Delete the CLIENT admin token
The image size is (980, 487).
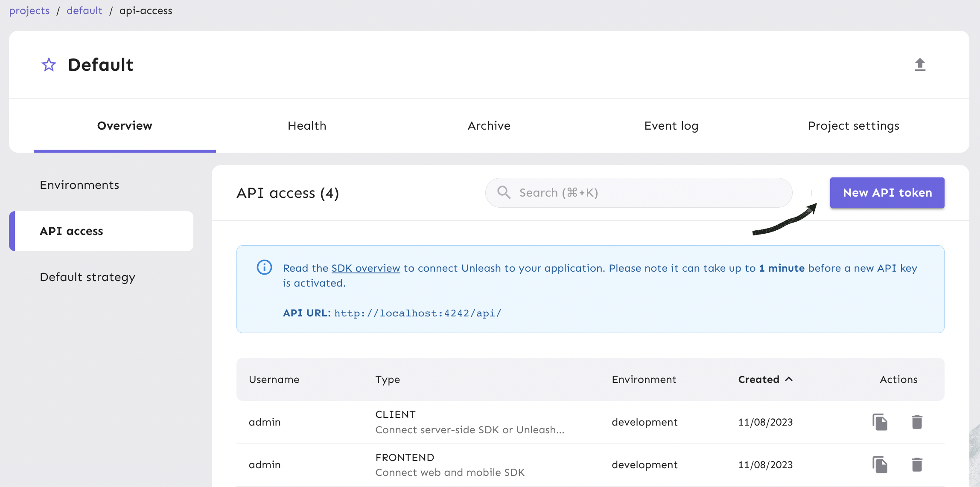917,422
